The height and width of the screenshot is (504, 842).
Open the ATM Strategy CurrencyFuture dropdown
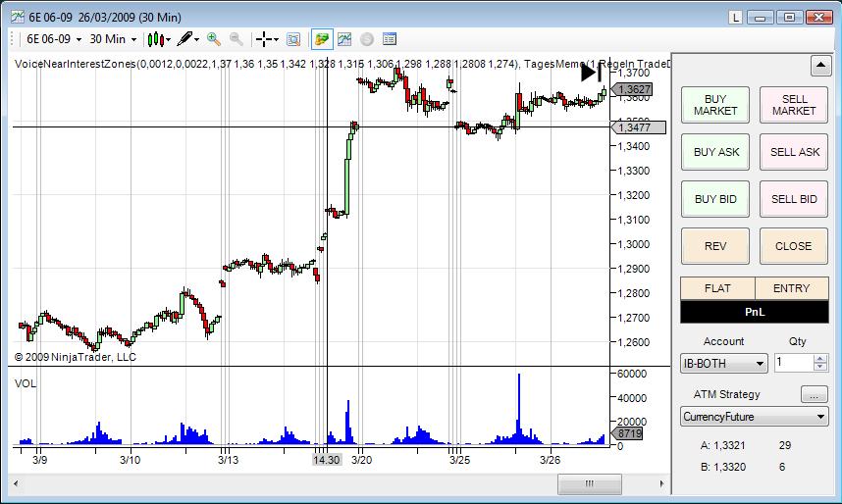click(755, 417)
